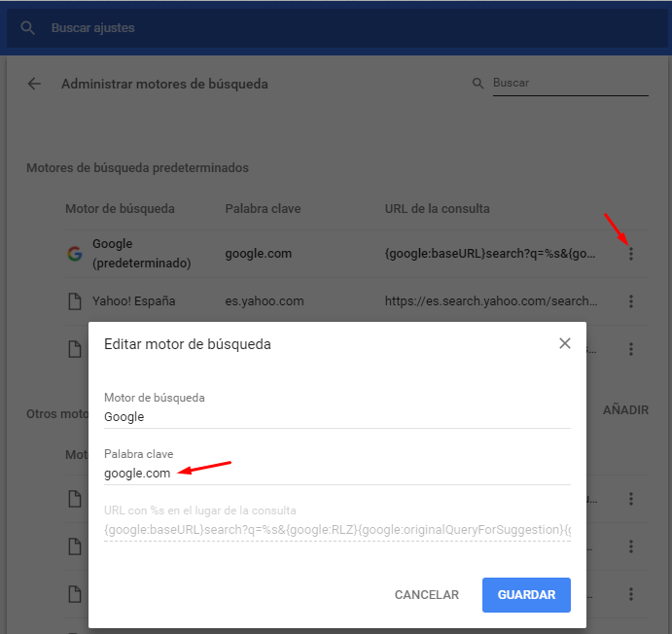
Task: Open the three-dot menu for Google row
Action: pos(631,254)
